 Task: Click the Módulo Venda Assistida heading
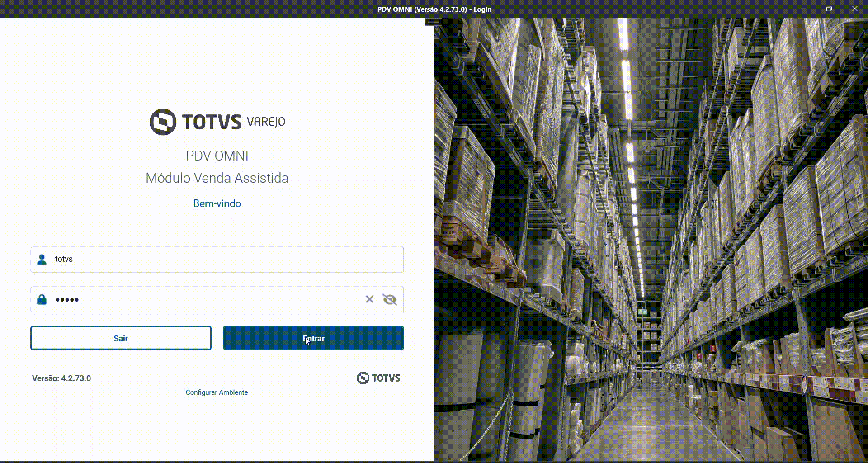click(217, 178)
